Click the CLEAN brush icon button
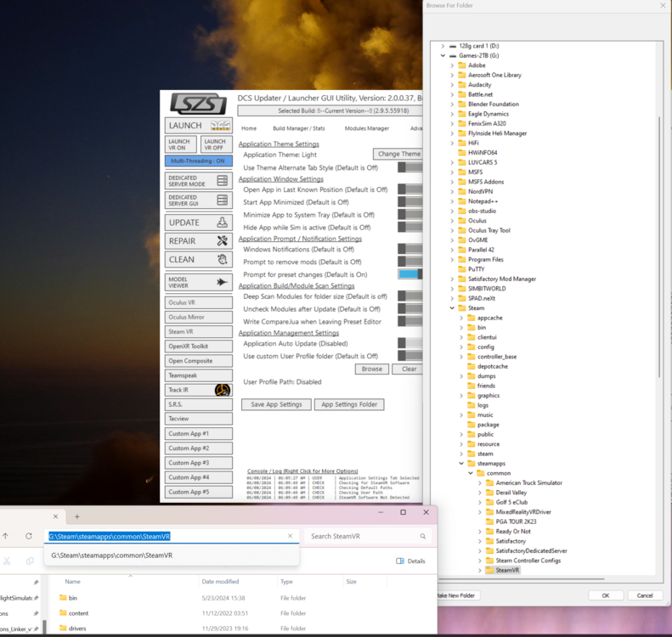This screenshot has height=637, width=672. tap(222, 259)
